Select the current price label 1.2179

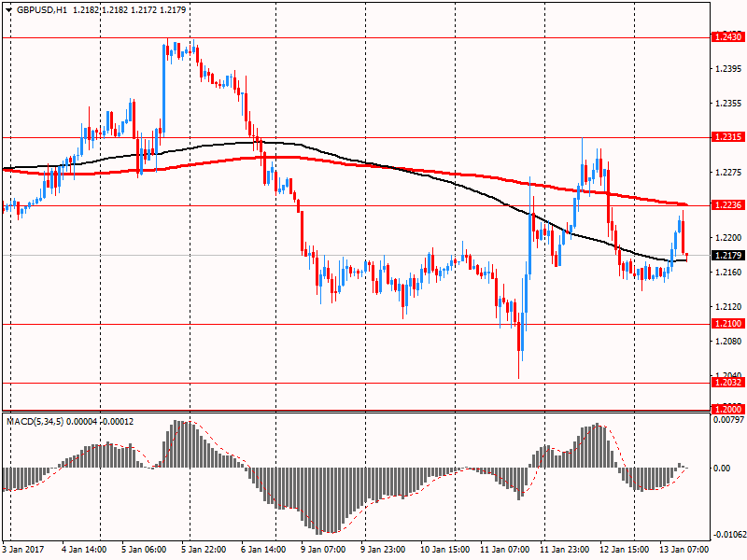point(728,256)
